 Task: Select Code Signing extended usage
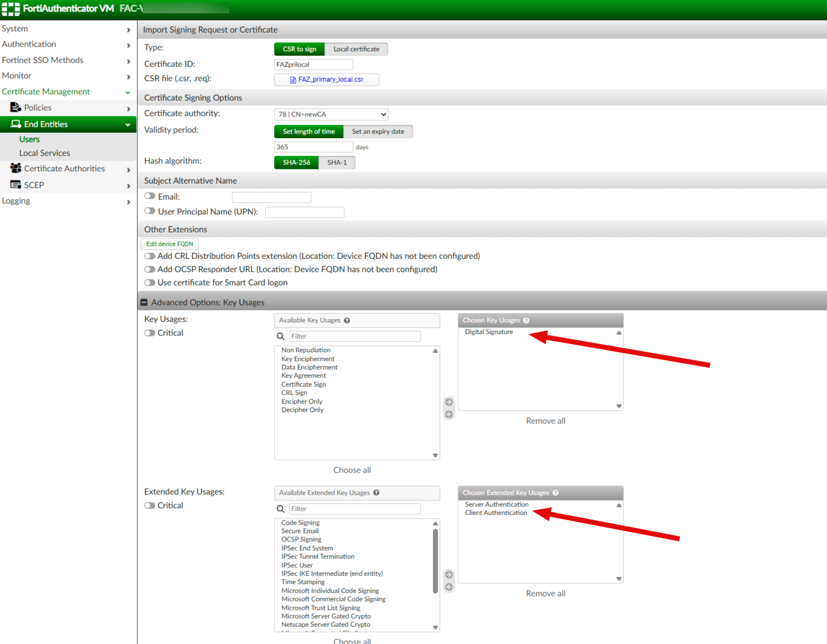coord(300,523)
